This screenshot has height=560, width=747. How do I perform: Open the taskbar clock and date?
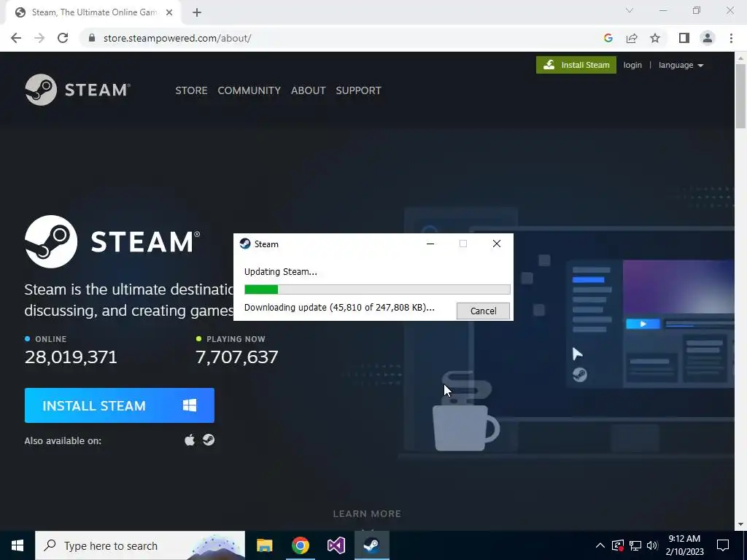point(684,545)
